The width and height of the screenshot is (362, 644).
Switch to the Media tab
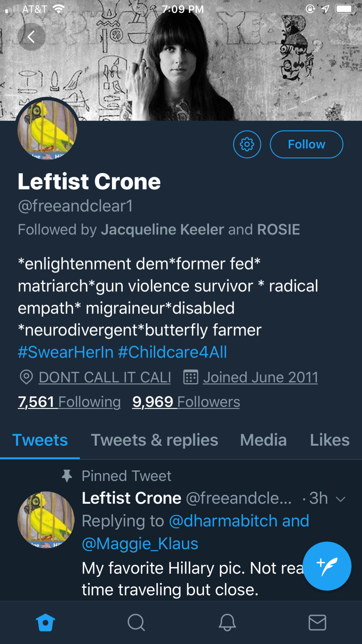coord(263,440)
